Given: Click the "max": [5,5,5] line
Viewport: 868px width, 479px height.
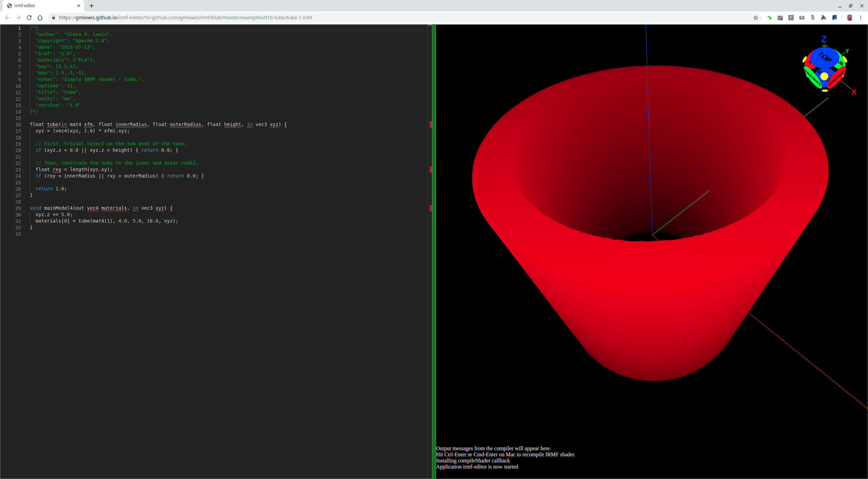Looking at the screenshot, I should (x=57, y=66).
